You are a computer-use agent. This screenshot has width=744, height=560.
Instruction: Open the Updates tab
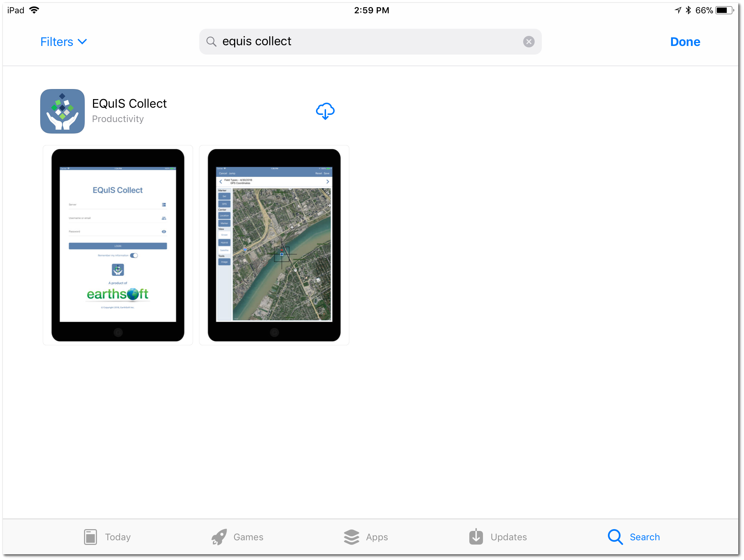click(x=498, y=537)
